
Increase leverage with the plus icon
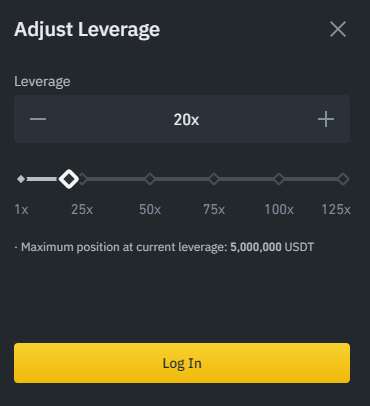[x=326, y=119]
